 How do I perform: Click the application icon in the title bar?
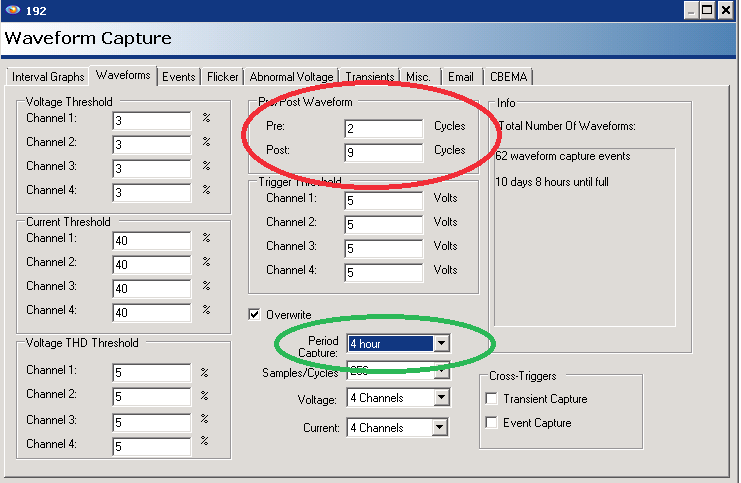[x=13, y=10]
